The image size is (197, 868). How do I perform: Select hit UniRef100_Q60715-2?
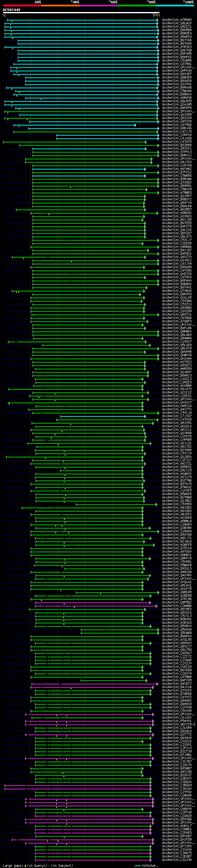(x=179, y=725)
